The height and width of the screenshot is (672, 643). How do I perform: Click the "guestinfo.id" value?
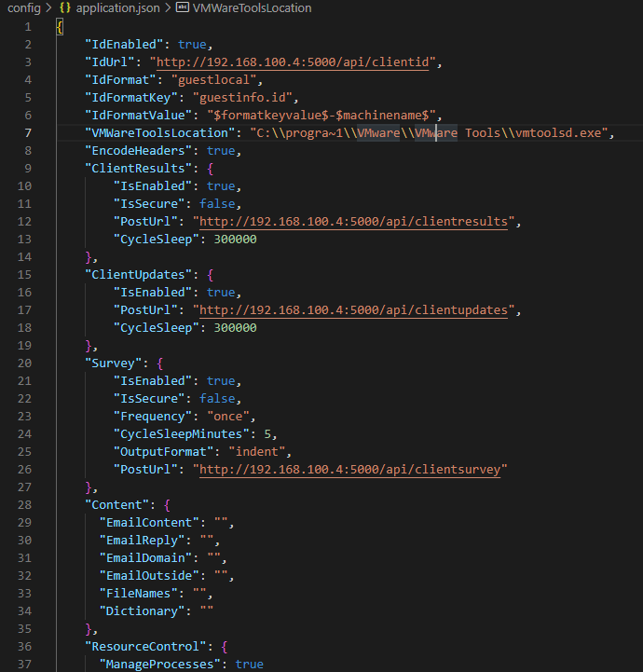pos(242,98)
